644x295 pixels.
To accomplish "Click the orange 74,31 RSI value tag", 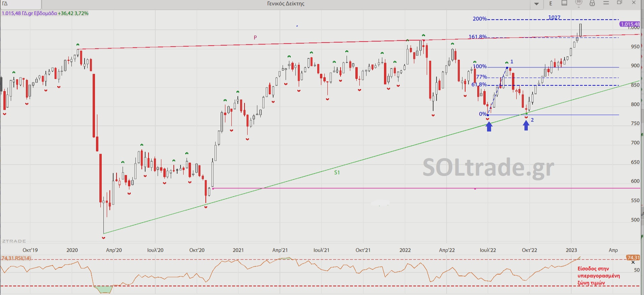I will (633, 258).
